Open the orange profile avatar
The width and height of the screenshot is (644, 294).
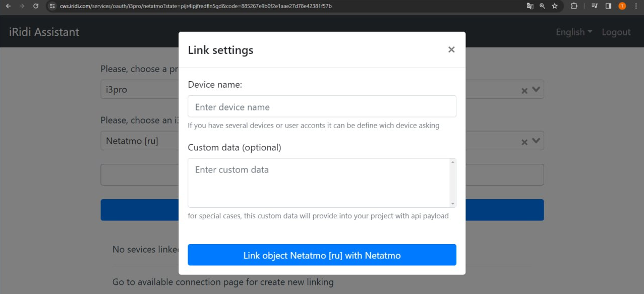click(622, 6)
